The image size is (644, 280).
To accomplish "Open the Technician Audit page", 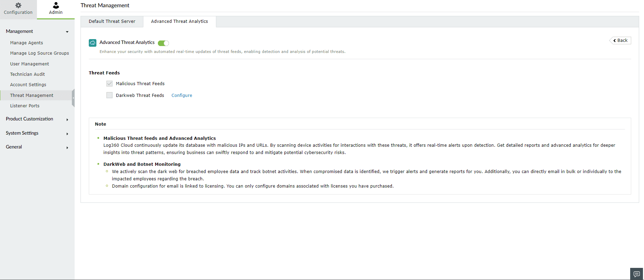I will click(x=28, y=74).
